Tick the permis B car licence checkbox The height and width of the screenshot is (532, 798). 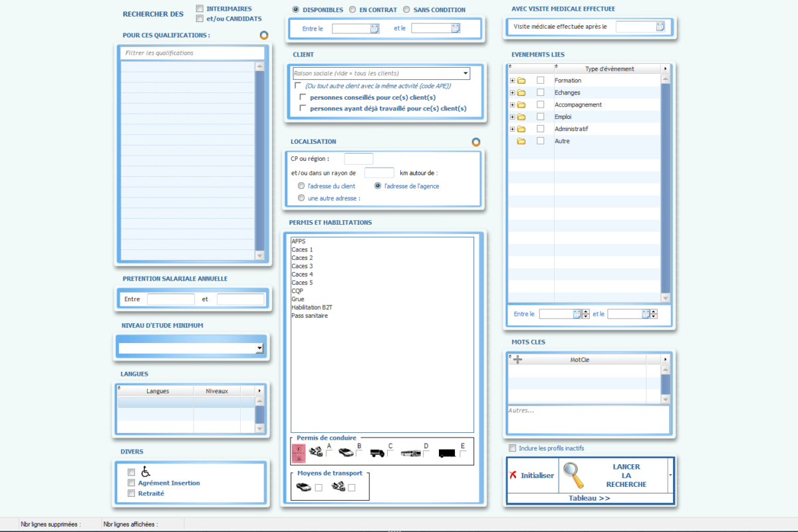[359, 454]
